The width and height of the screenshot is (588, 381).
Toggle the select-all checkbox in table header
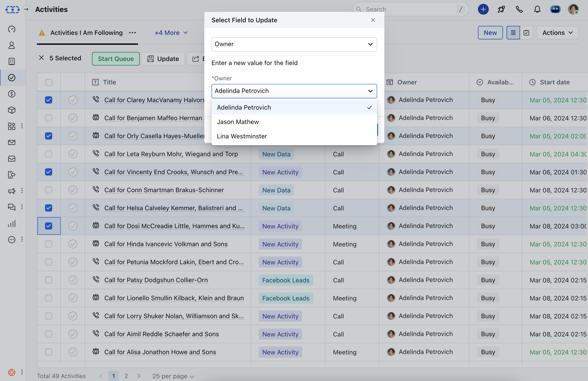49,82
